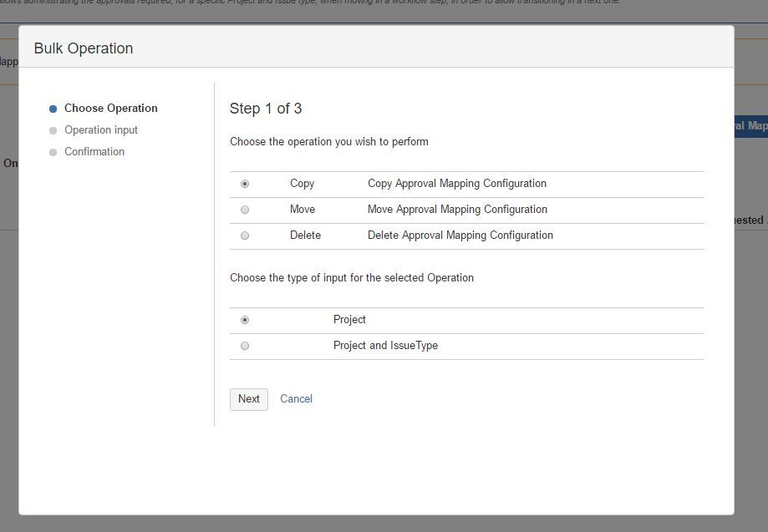Click the Step 1 of 3 heading

pyautogui.click(x=266, y=109)
